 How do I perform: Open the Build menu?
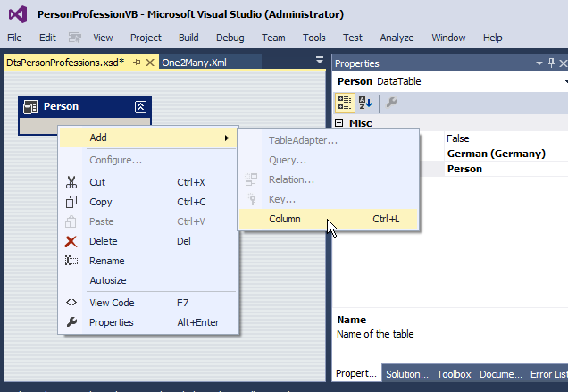tap(188, 38)
